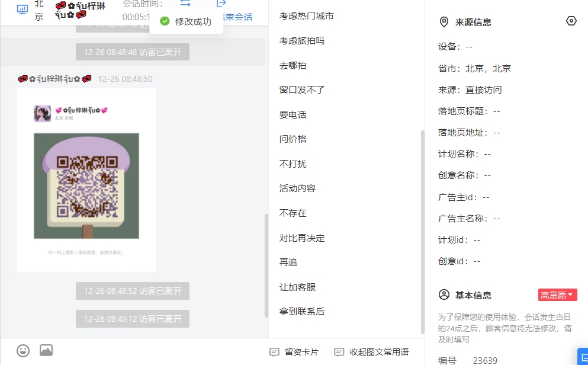Viewport: 588px width, 365px height.
Task: Click the message timestamp 12-26 08:48:50
Action: click(126, 79)
